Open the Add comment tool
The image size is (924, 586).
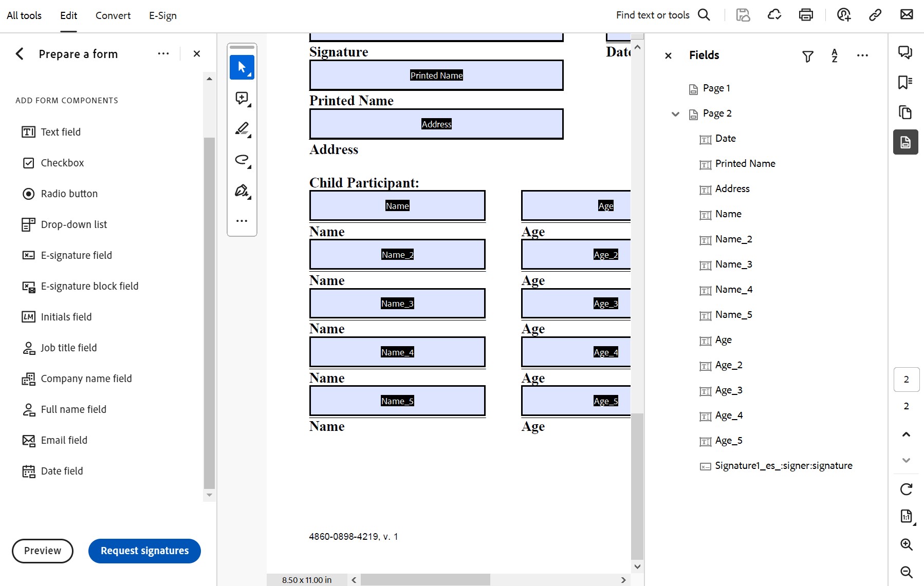241,98
